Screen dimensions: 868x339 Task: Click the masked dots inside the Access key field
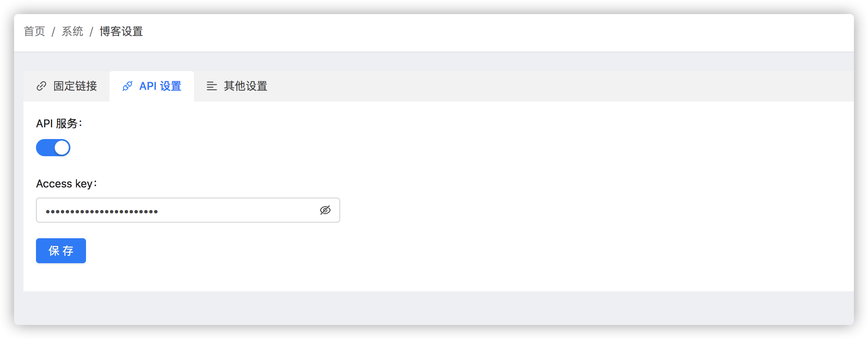(x=102, y=212)
